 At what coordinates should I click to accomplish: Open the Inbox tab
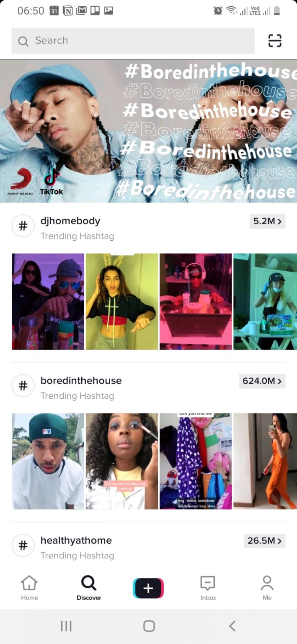coord(208,588)
